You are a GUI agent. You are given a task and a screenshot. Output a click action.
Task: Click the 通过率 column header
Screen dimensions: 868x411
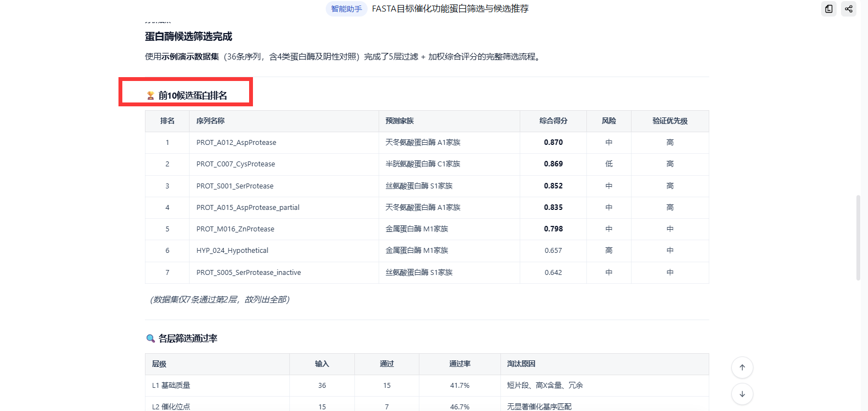(x=460, y=364)
